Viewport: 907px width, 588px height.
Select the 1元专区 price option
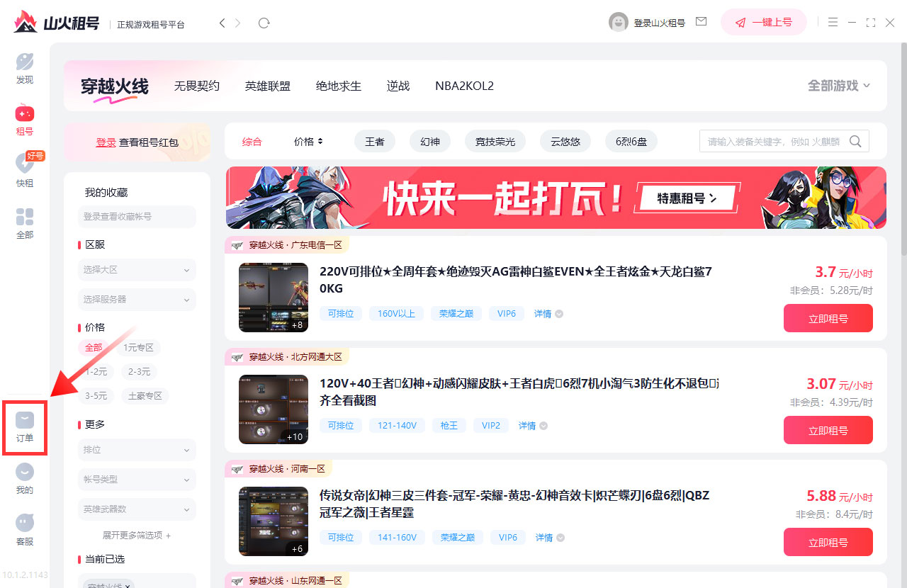138,348
